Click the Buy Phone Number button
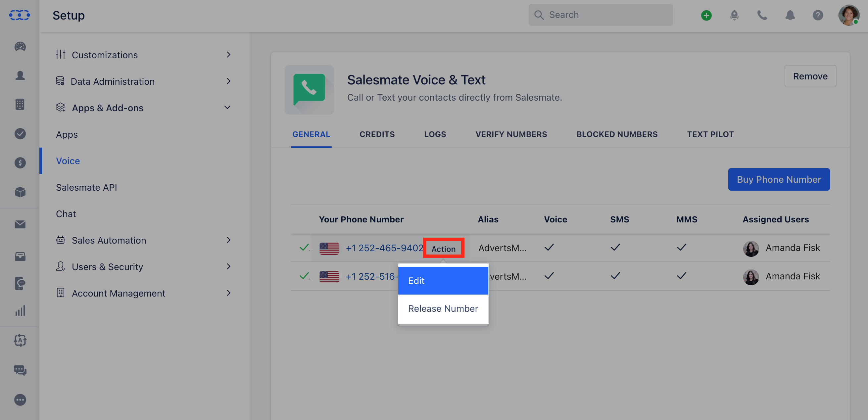The height and width of the screenshot is (420, 868). 779,179
